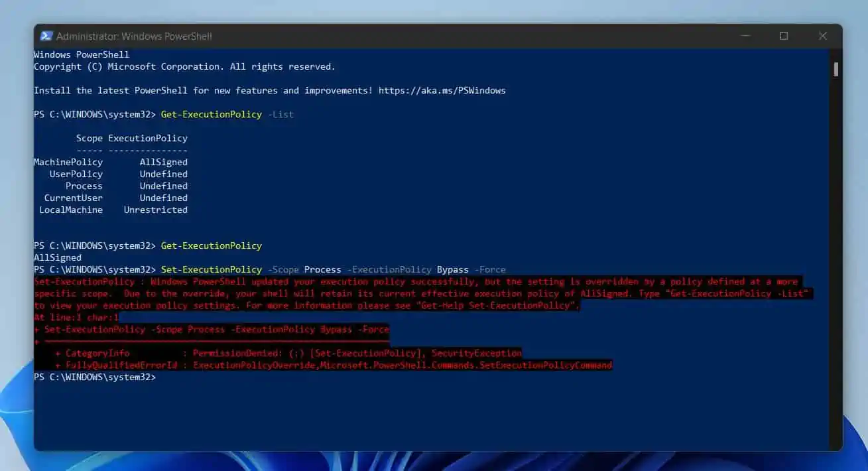Click the "ExecutionPolicy" column header
The width and height of the screenshot is (868, 471).
click(x=148, y=138)
